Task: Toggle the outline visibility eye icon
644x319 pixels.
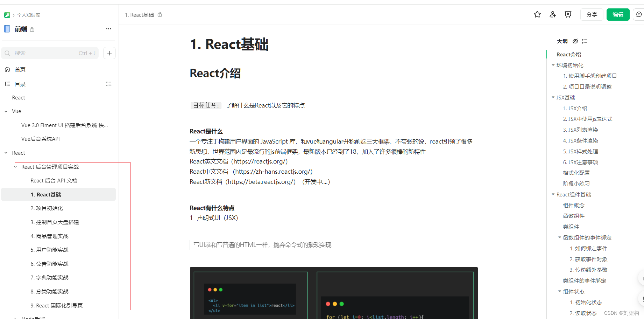Action: tap(575, 41)
